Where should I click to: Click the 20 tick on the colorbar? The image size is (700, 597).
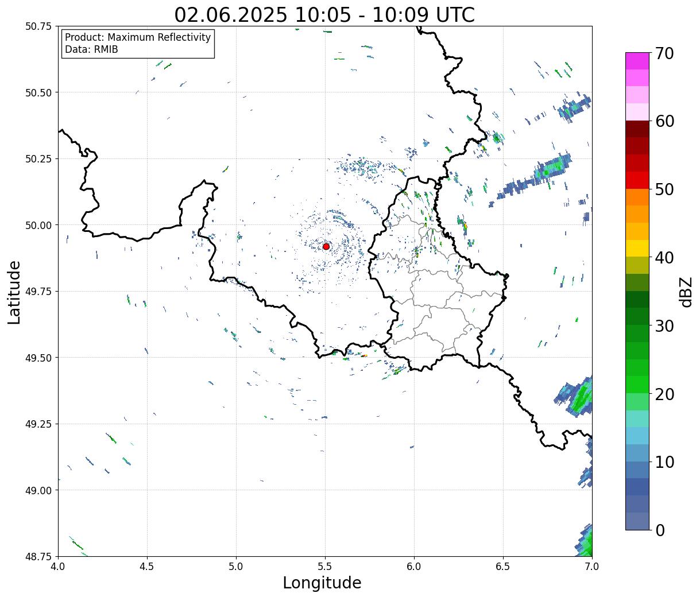tap(664, 394)
